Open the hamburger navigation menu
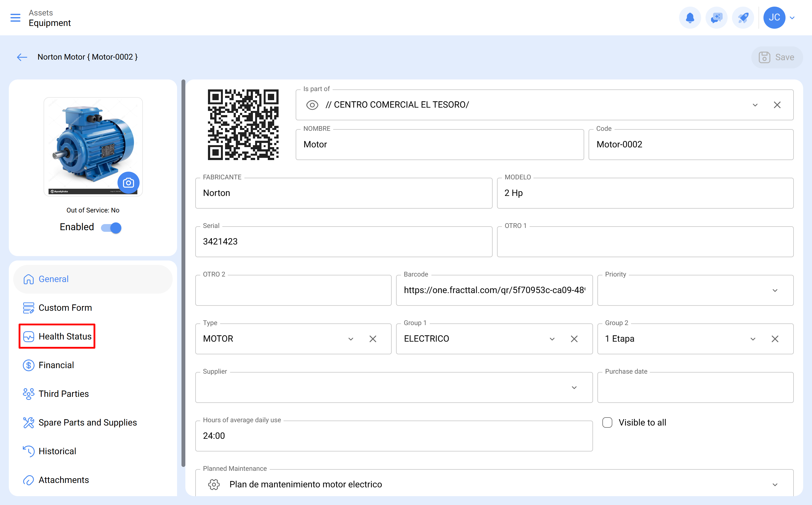The width and height of the screenshot is (812, 505). point(15,18)
